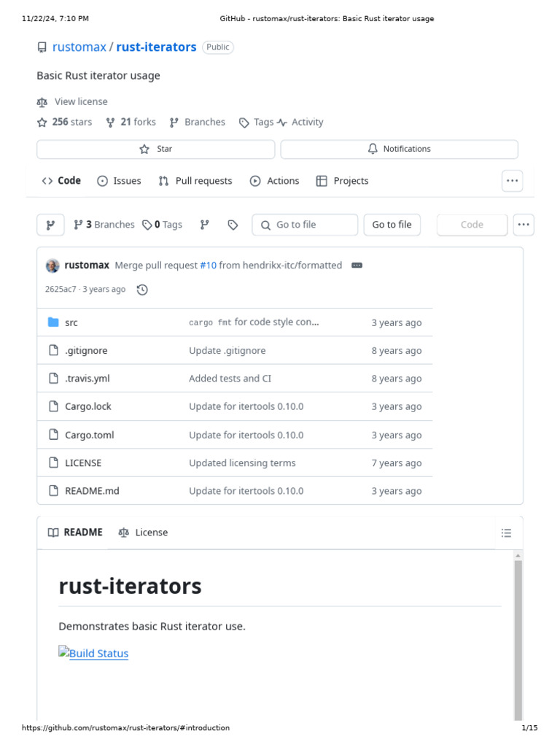The width and height of the screenshot is (560, 747).
Task: Open the more options menu beside Code
Action: click(x=524, y=225)
